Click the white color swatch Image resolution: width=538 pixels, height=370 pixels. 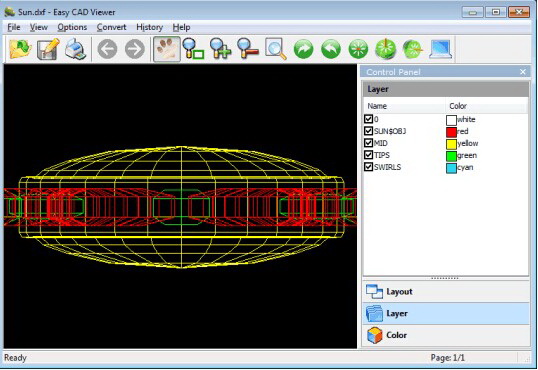[451, 120]
